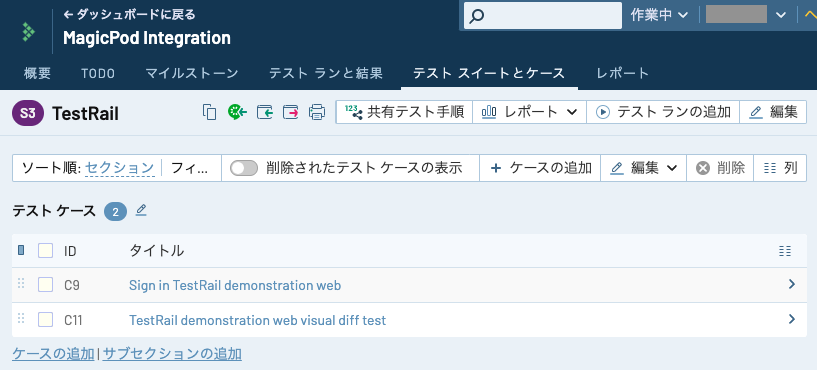Click the green round import icon
Screen dimensions: 817x370
pyautogui.click(x=237, y=112)
